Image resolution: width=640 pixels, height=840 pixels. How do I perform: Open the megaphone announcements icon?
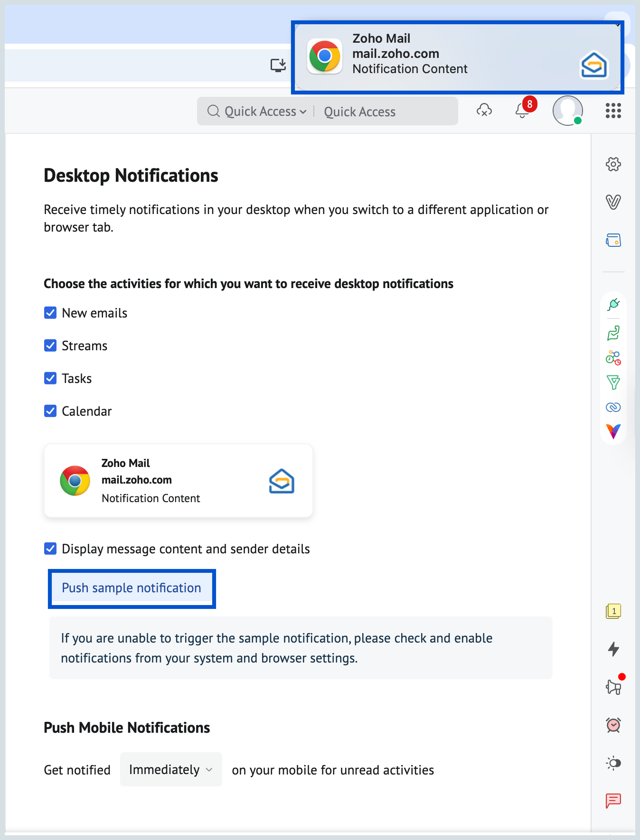point(614,686)
